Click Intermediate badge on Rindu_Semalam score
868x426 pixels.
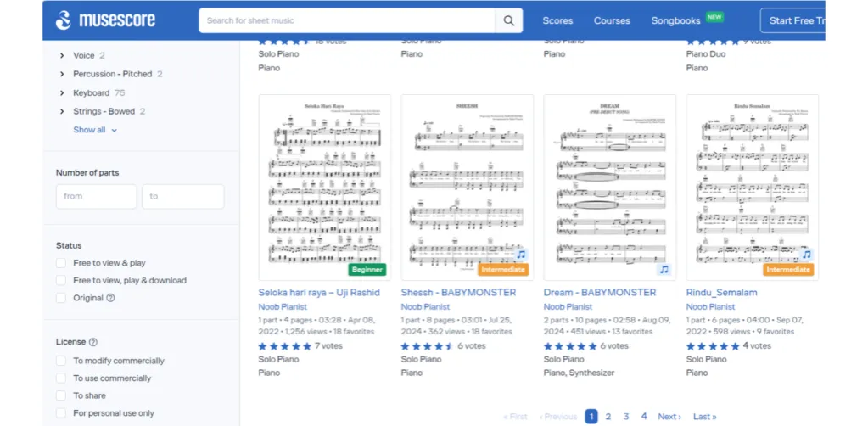pyautogui.click(x=788, y=270)
